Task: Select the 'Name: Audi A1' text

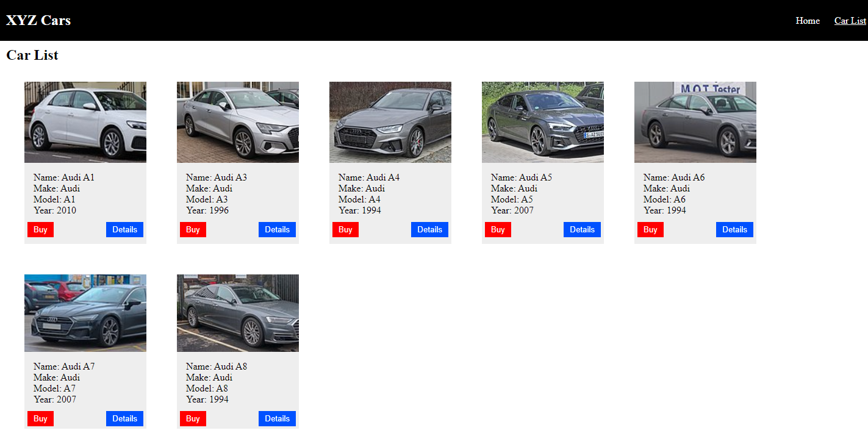Action: (64, 177)
